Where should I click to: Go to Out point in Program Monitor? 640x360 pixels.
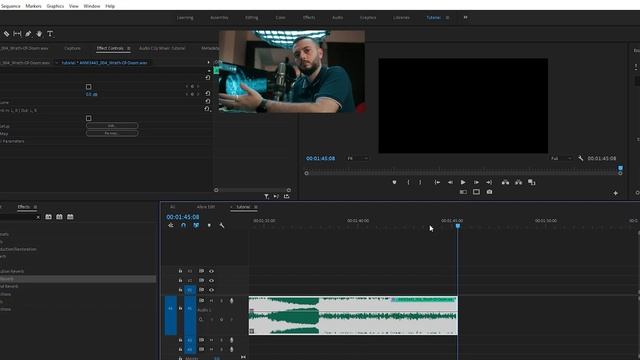[x=489, y=182]
